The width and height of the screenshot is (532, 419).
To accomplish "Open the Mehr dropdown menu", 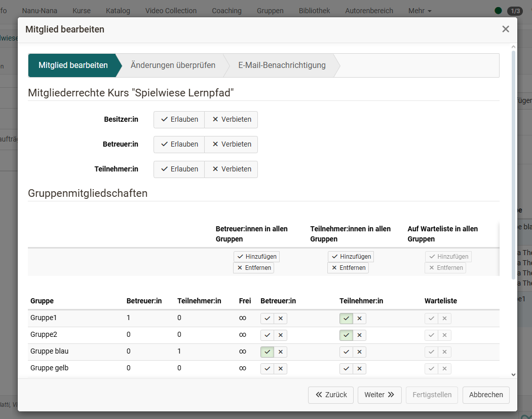I will 420,11.
